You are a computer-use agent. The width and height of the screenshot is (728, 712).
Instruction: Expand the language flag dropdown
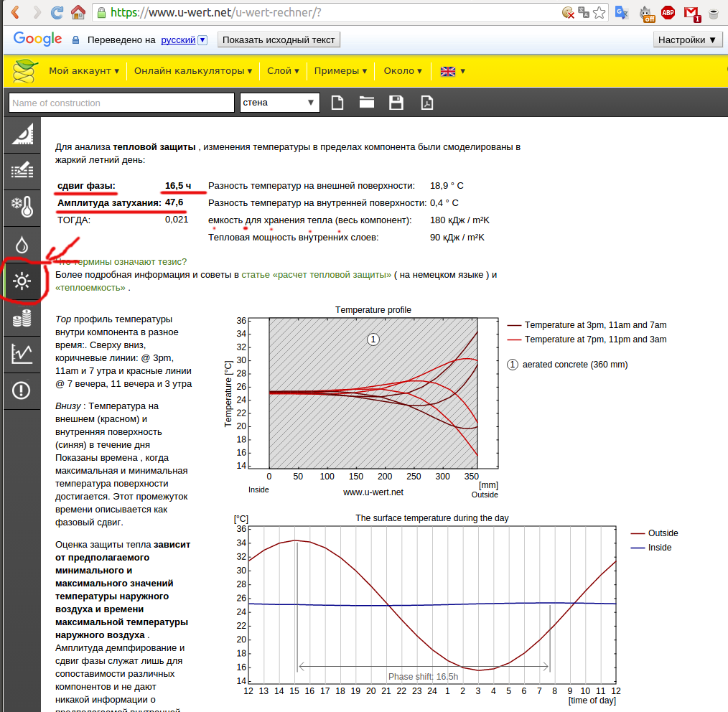pyautogui.click(x=453, y=71)
